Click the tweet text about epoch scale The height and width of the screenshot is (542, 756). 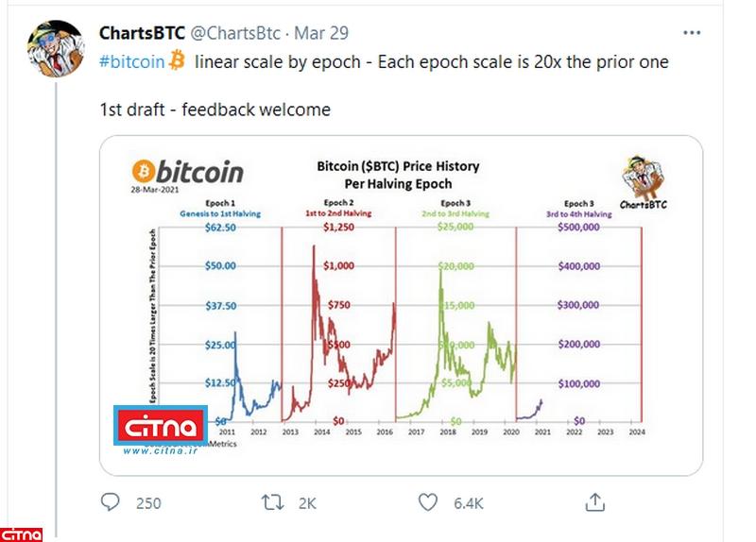pos(432,62)
